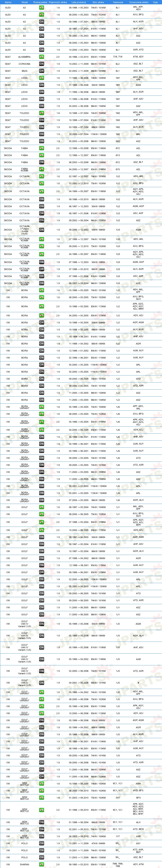
Task: Click diesel ON icon in Polo ATD, AXR, BMT row
Action: pyautogui.click(x=41, y=850)
